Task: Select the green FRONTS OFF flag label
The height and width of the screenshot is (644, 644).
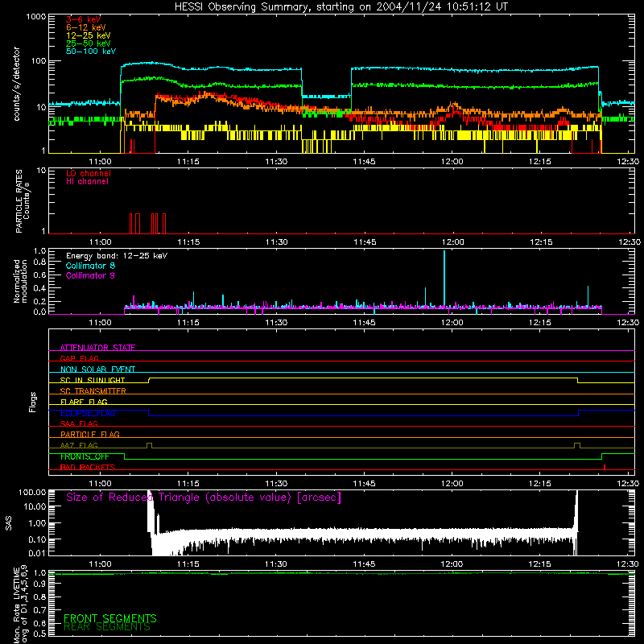Action: 85,456
